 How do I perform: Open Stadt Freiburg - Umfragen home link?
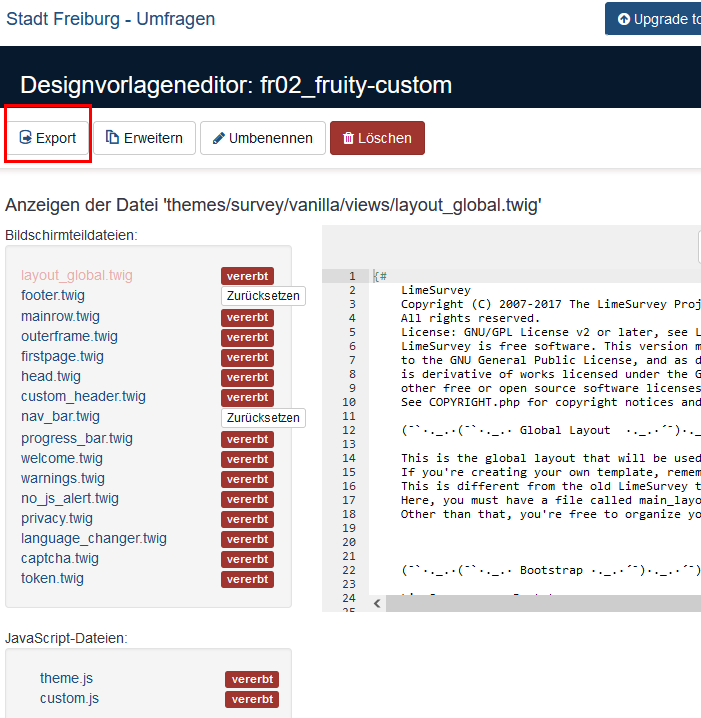[110, 19]
